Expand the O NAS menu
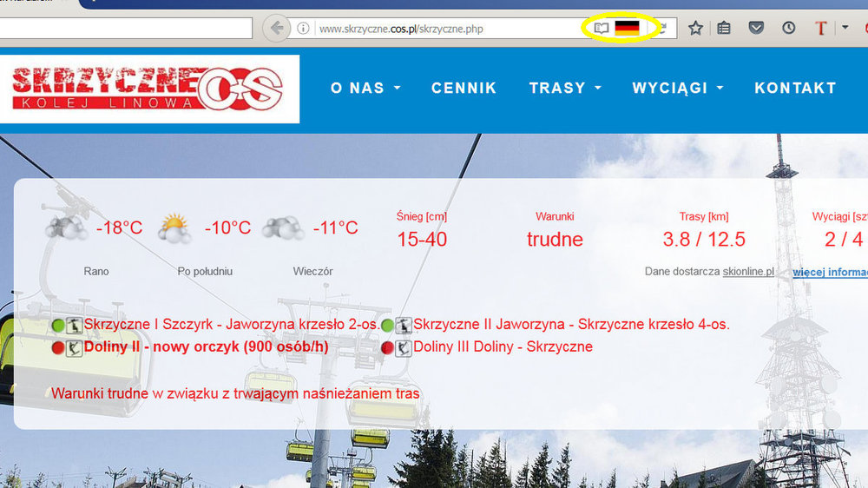The height and width of the screenshot is (488, 868). (365, 88)
